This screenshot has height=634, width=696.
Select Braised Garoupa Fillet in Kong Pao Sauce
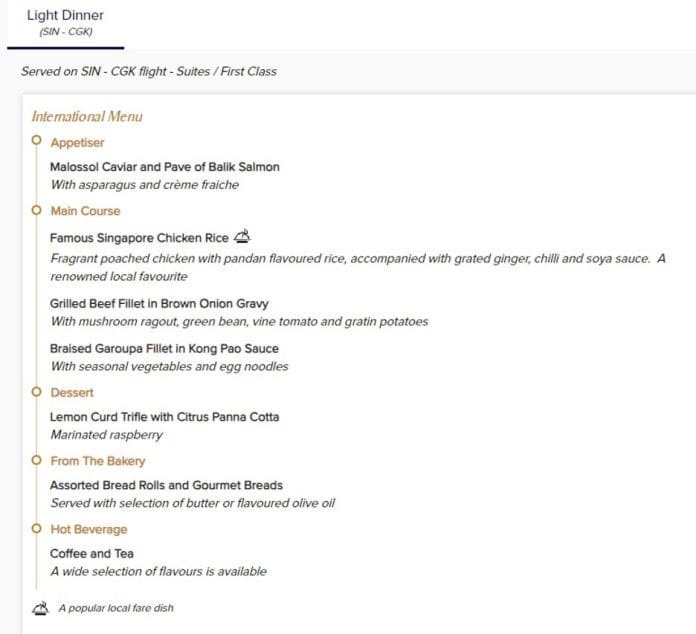click(x=164, y=349)
